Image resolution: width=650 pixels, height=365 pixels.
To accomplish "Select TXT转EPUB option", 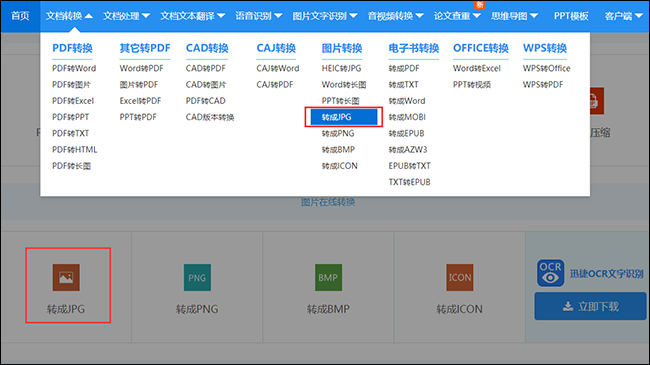I will pos(410,182).
